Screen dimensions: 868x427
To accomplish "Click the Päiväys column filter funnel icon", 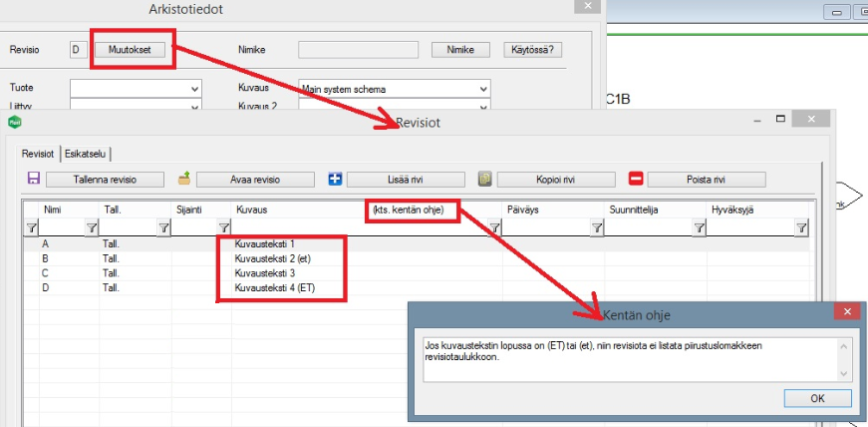I will coord(597,227).
